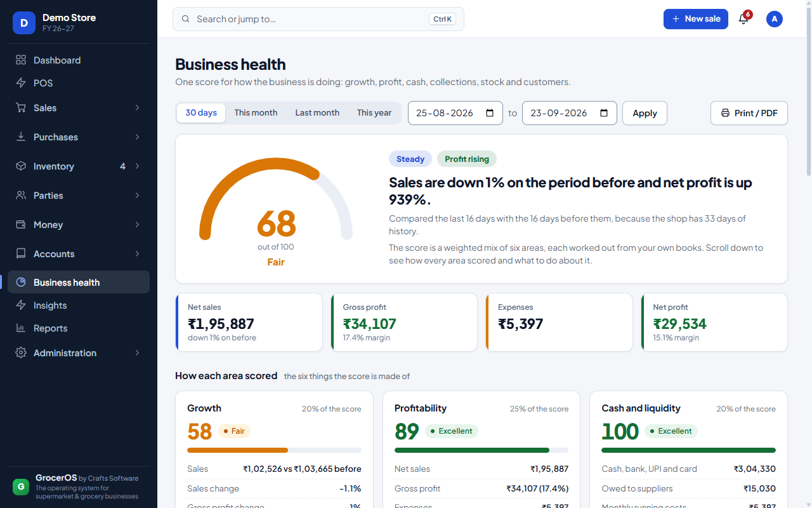
Task: Expand the Accounts submenu chevron
Action: pyautogui.click(x=137, y=254)
